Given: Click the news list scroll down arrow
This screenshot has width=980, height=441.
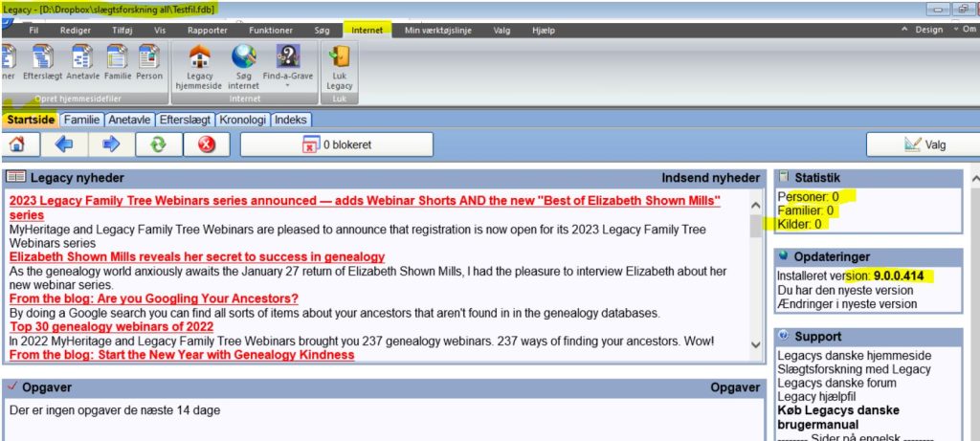Looking at the screenshot, I should click(756, 344).
